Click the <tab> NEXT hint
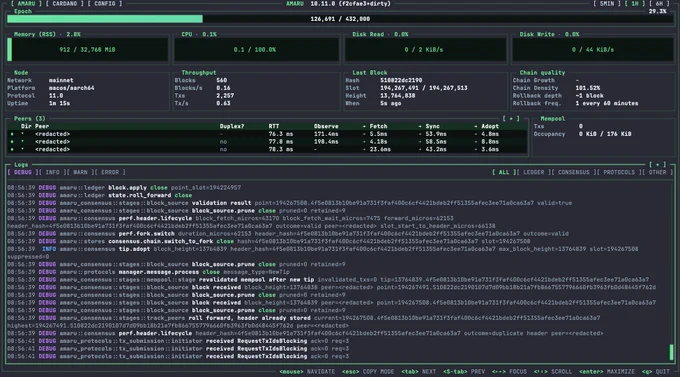 click(418, 372)
